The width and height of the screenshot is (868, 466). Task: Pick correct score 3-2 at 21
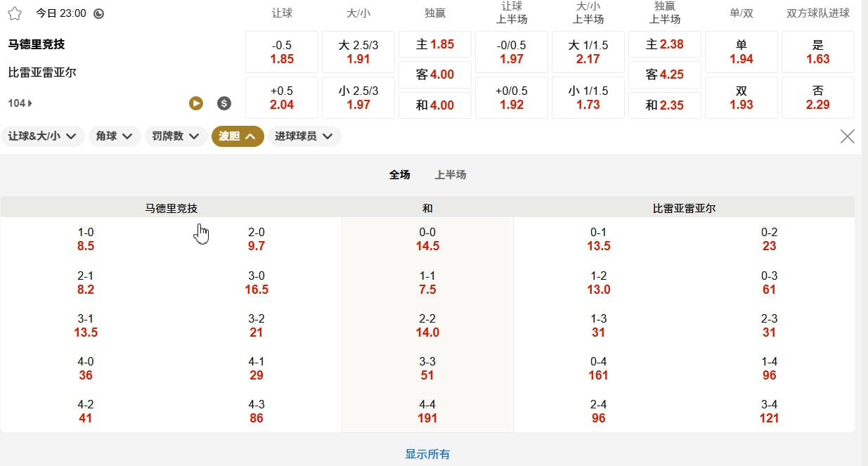257,325
